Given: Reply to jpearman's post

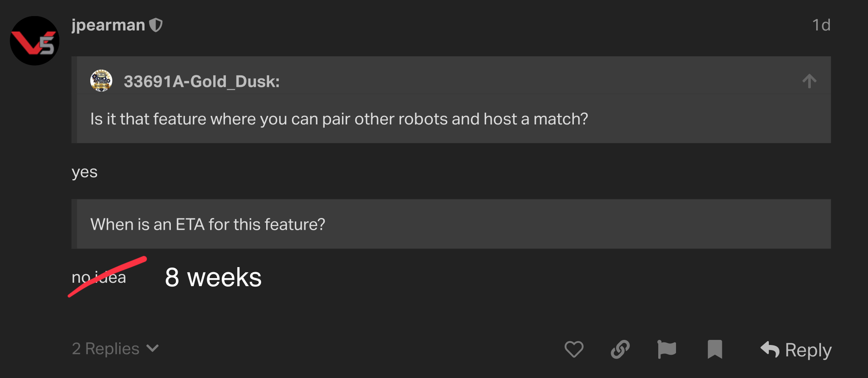Looking at the screenshot, I should point(796,350).
